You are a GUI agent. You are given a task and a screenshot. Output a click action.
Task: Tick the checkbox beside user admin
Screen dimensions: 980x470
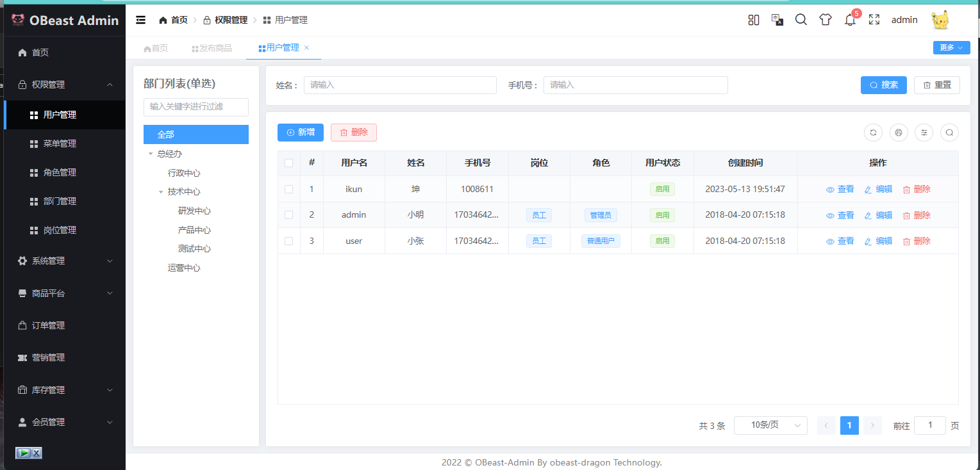[x=288, y=215]
